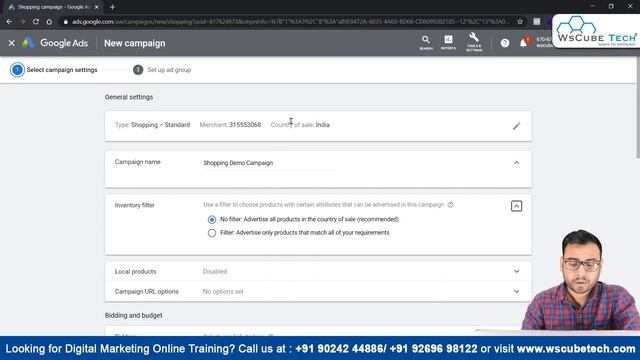Viewport: 640px width, 360px height.
Task: Go to step 2 Set up ad group
Action: click(x=162, y=70)
